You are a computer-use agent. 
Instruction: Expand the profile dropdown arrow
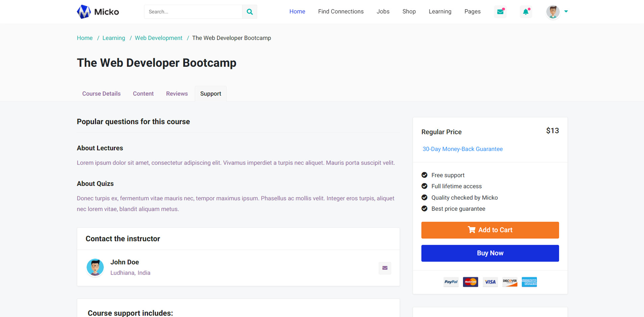pos(566,11)
